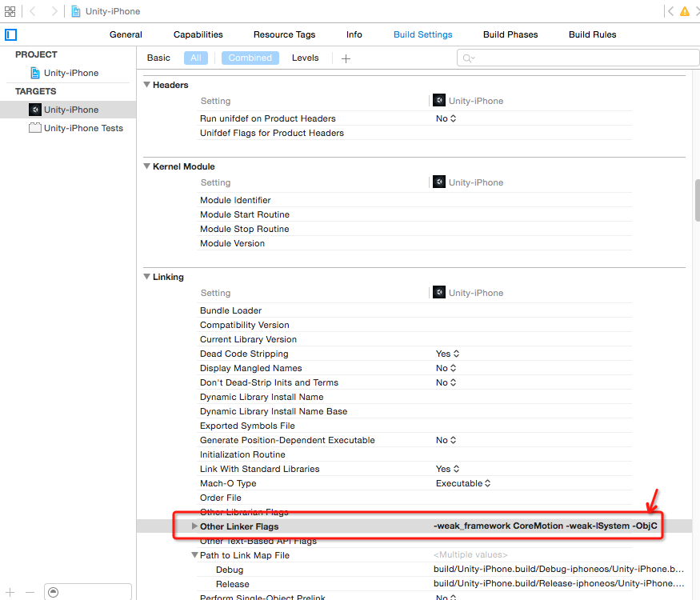Select the Compatibility Version setting
Image resolution: width=700 pixels, height=600 pixels.
click(414, 325)
